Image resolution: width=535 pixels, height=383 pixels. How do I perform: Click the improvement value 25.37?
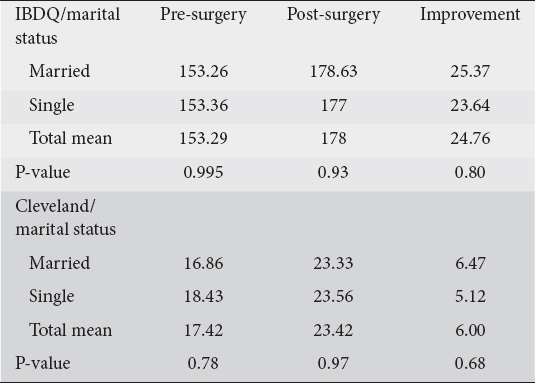470,71
